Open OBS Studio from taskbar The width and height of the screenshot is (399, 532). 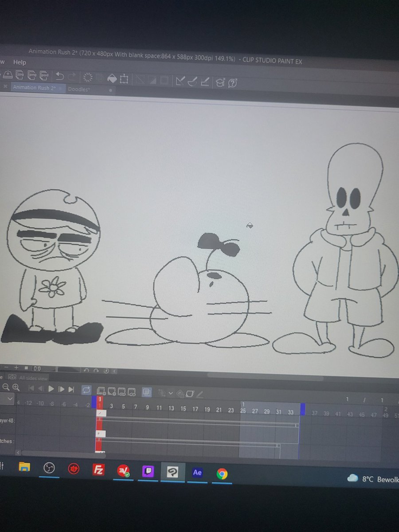point(48,467)
